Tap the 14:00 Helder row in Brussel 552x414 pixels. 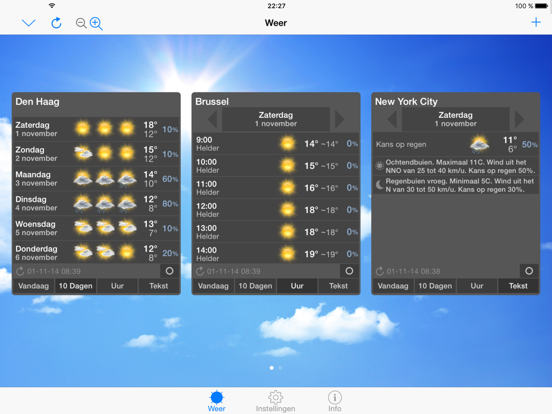(276, 254)
